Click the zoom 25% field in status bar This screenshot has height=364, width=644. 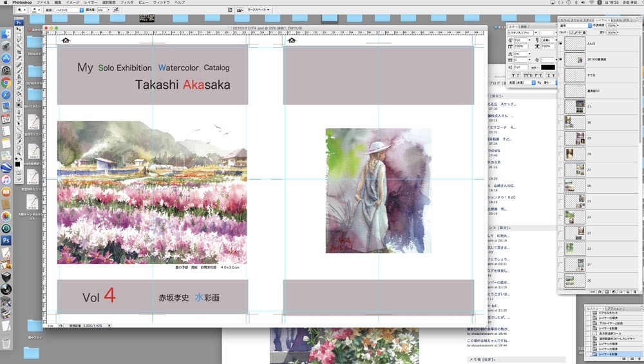(50, 325)
